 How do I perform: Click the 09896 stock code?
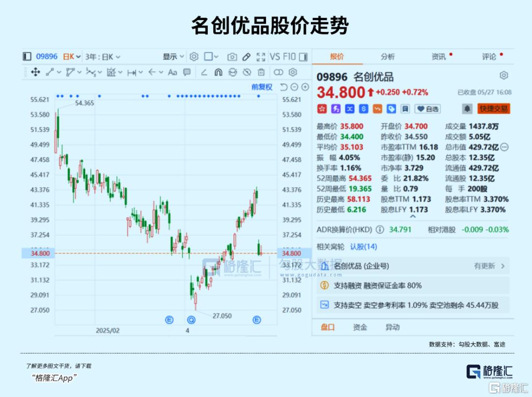(x=47, y=57)
